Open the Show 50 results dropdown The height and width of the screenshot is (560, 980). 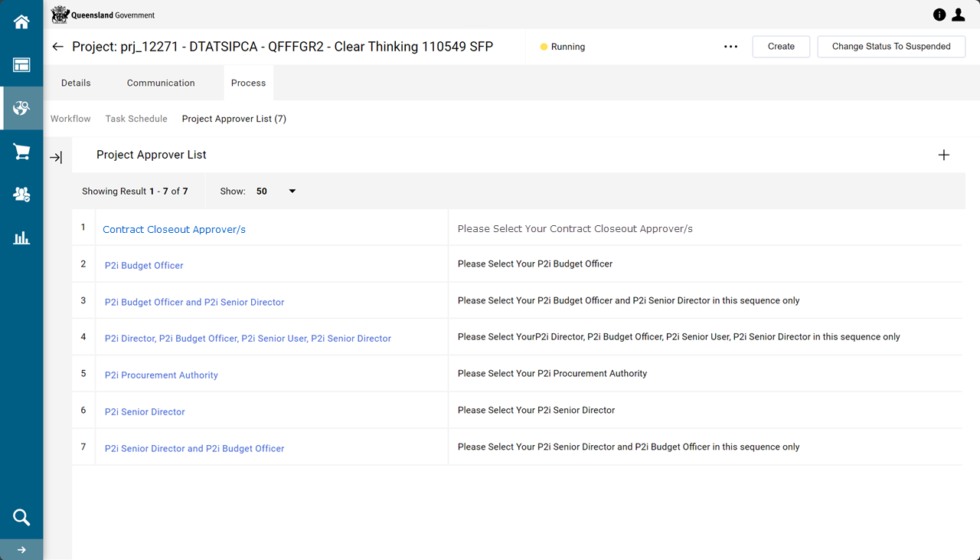click(x=276, y=192)
